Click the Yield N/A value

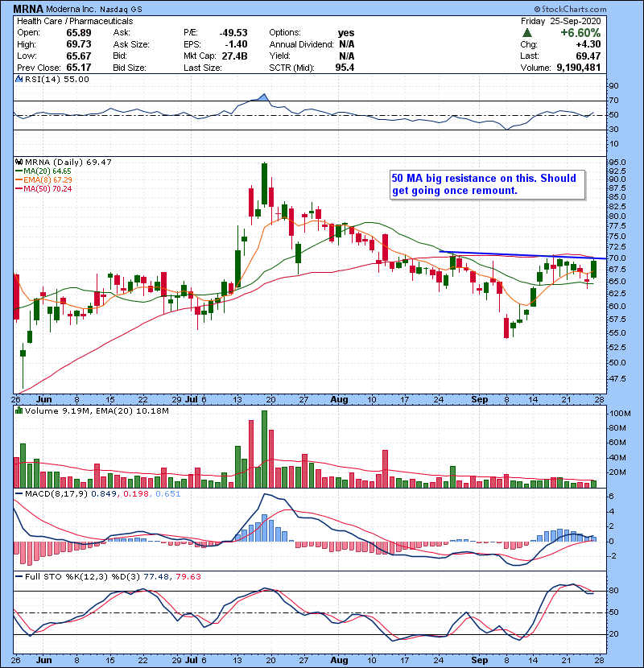(x=347, y=56)
